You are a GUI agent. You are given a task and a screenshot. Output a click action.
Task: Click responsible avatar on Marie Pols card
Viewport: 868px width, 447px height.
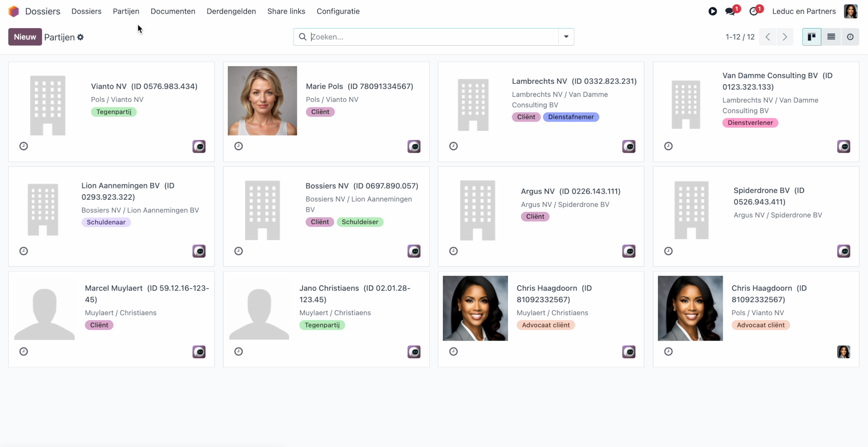414,146
